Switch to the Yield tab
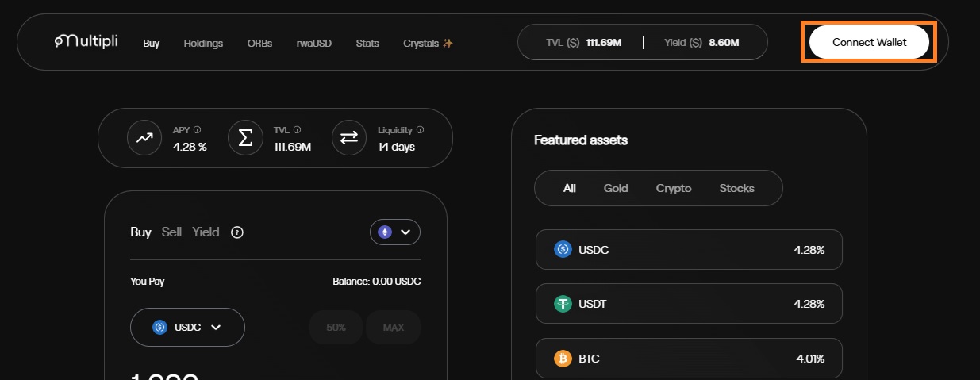The width and height of the screenshot is (980, 380). click(x=206, y=232)
